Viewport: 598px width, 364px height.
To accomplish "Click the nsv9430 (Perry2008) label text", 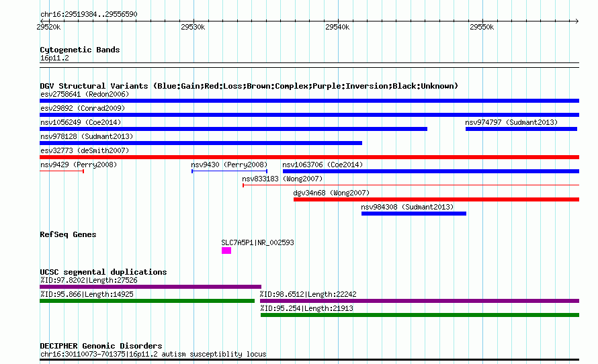I will pos(229,165).
